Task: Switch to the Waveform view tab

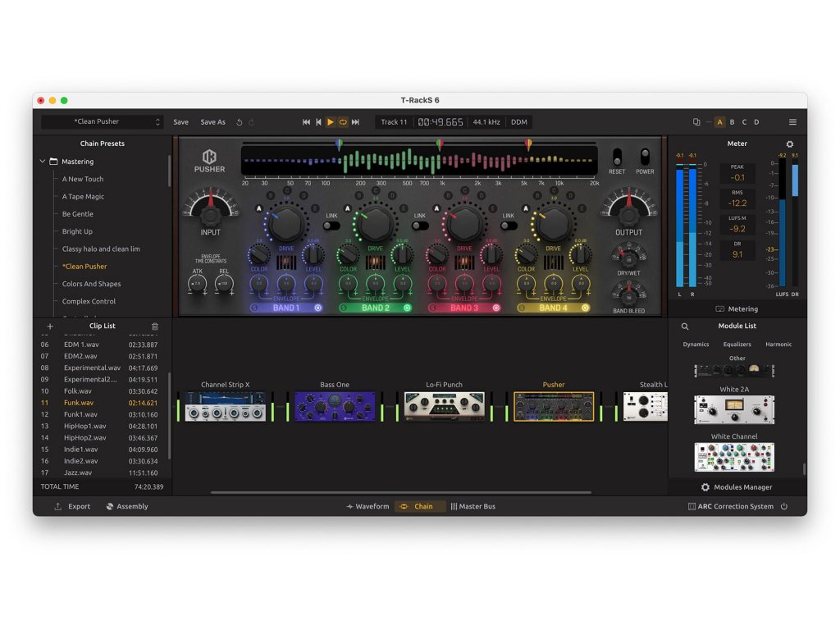Action: click(x=367, y=507)
